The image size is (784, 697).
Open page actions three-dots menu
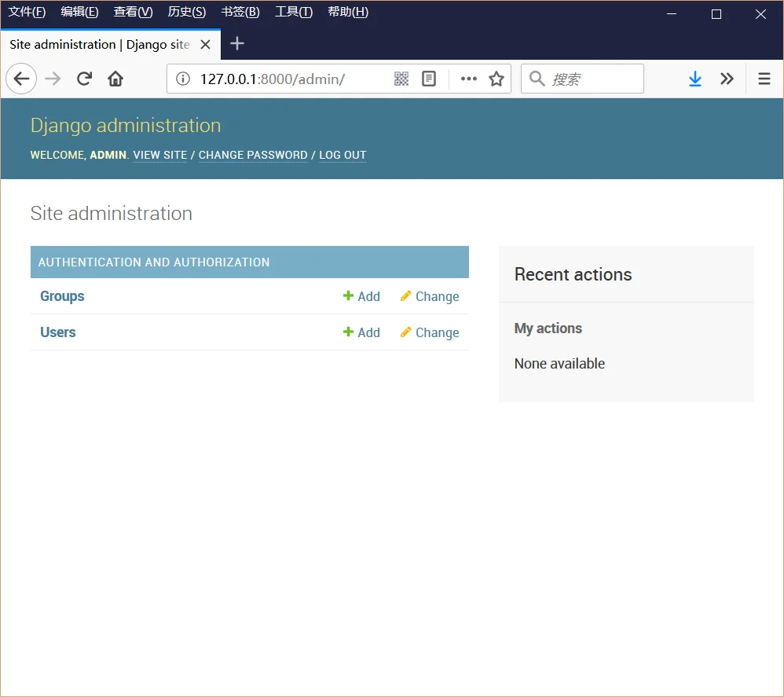click(x=468, y=79)
